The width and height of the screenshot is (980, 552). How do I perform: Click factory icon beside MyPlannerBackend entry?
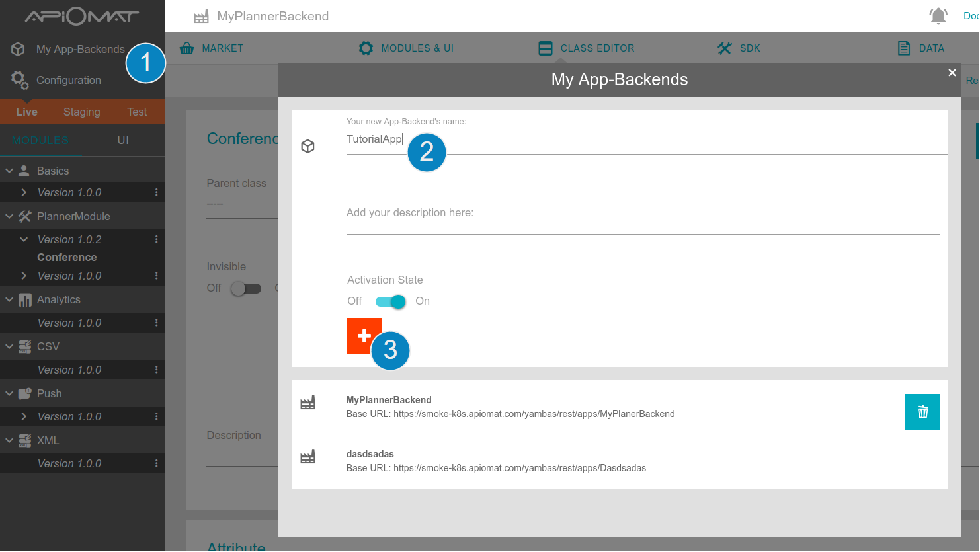(308, 403)
